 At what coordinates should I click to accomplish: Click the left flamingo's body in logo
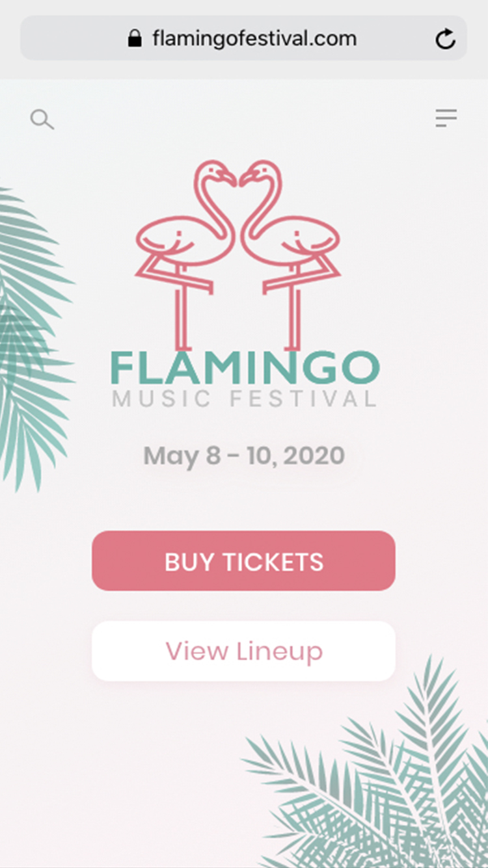click(177, 241)
